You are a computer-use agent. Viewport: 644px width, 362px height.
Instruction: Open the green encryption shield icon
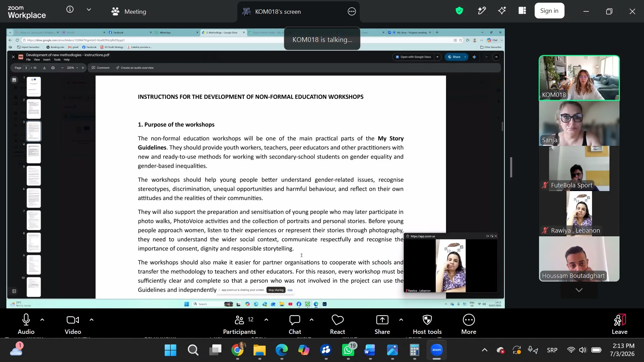pos(459,11)
